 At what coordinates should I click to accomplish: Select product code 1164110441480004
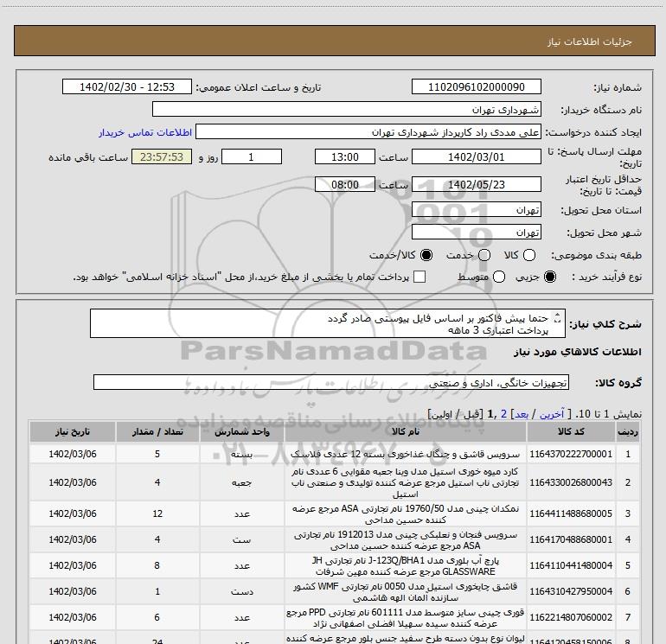point(571,565)
